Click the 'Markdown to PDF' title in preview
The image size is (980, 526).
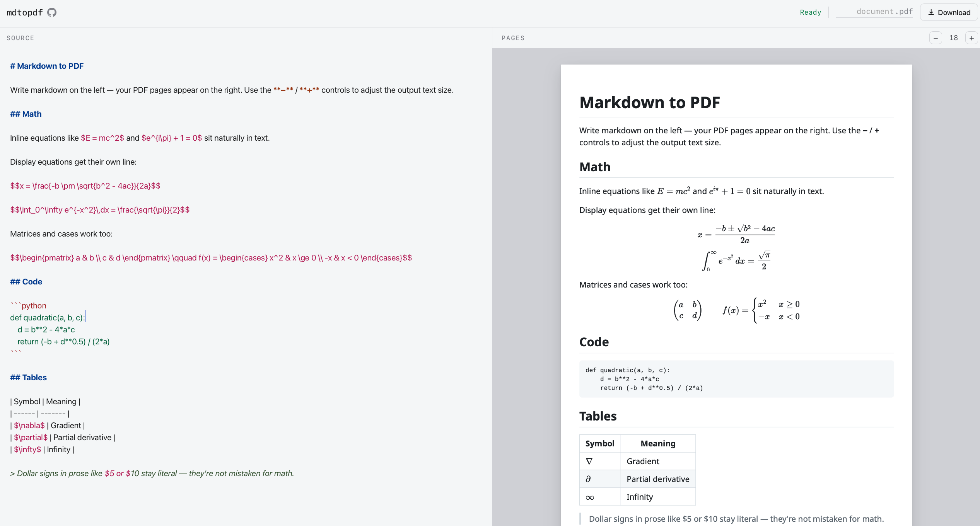(650, 102)
